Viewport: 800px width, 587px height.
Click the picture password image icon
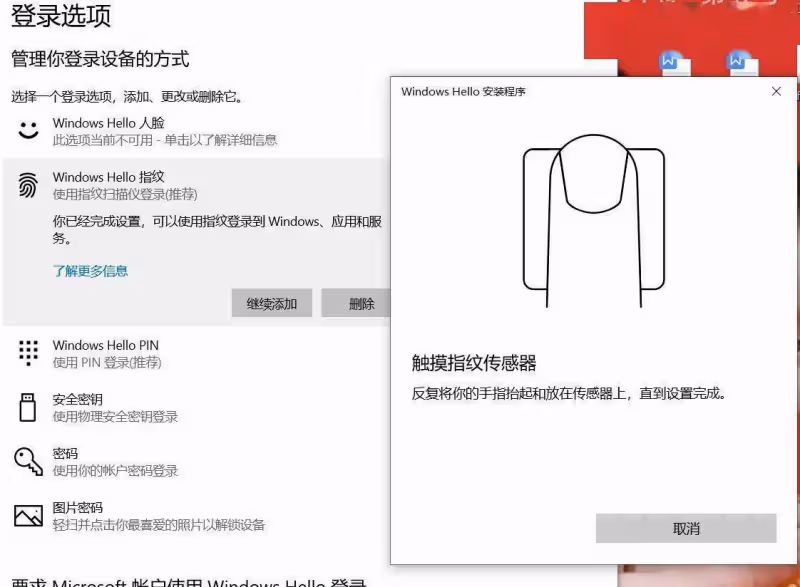click(29, 516)
